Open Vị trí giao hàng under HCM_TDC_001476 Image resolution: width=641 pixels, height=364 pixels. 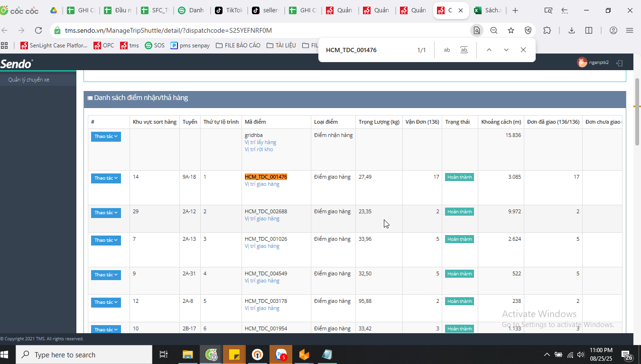pos(262,184)
